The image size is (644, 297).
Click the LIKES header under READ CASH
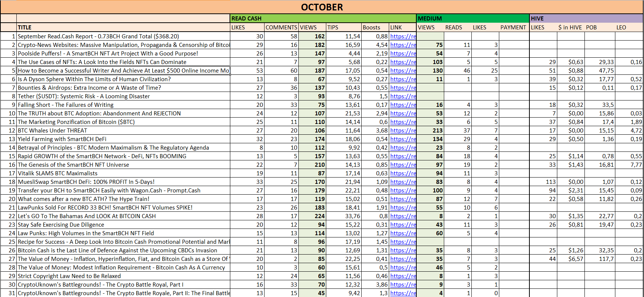(247, 27)
